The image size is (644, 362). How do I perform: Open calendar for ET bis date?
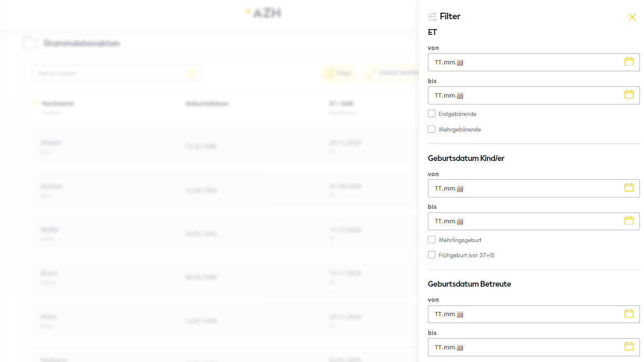coord(629,95)
